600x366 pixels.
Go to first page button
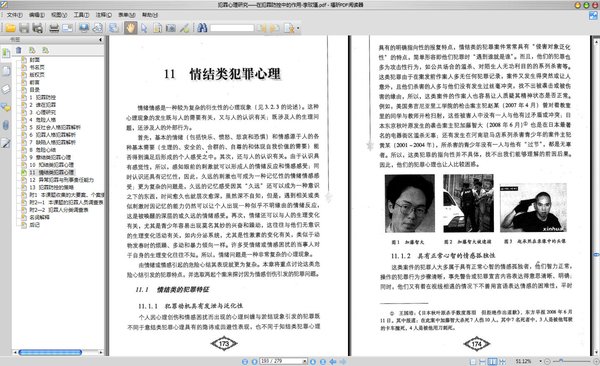point(245,361)
